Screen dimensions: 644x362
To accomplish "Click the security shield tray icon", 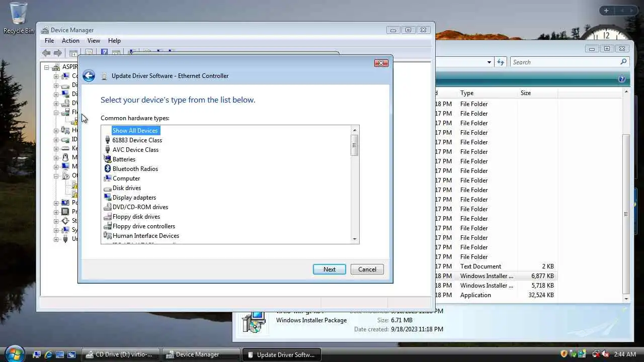I will pos(564,354).
